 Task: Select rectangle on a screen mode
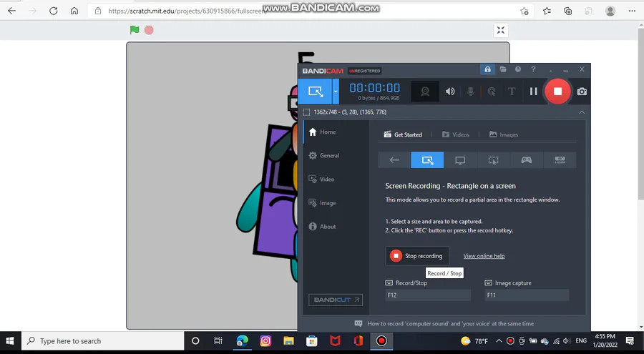pos(427,160)
